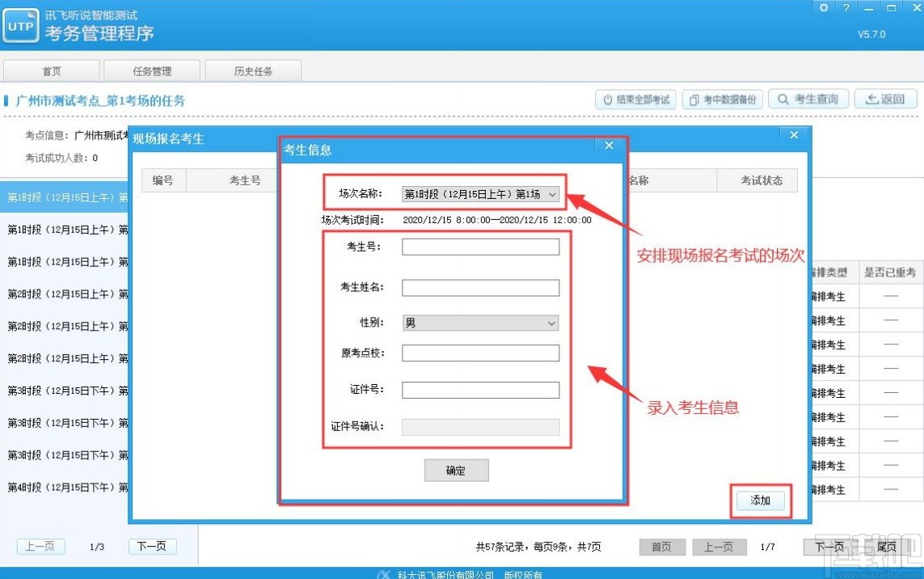Click 编号 column header
The image size is (924, 579).
[163, 180]
